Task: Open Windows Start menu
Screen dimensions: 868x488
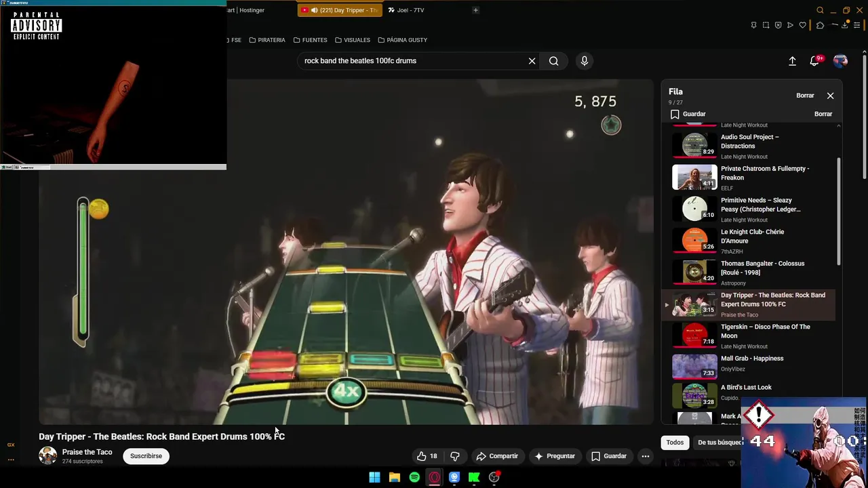Action: click(x=374, y=477)
